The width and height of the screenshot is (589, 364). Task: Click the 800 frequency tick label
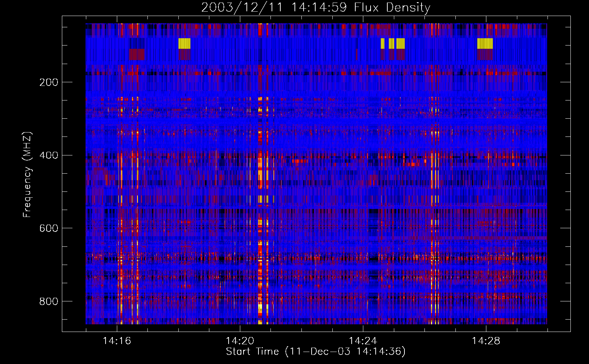pyautogui.click(x=49, y=301)
